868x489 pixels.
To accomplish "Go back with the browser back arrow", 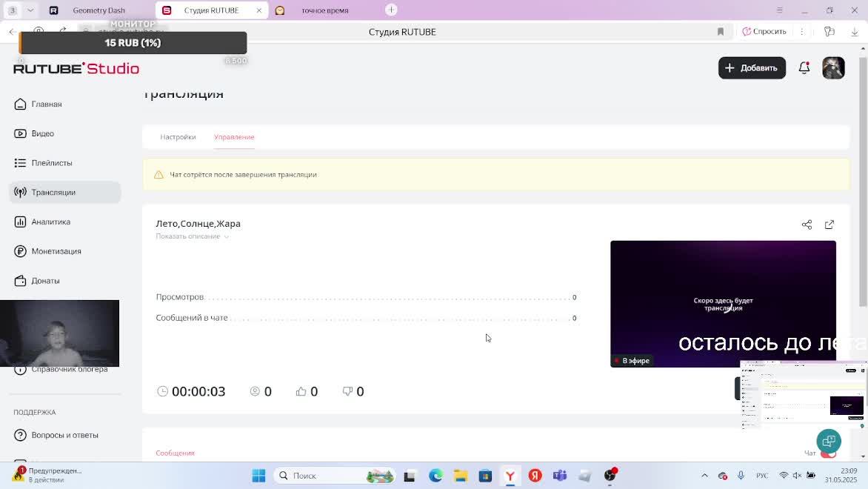I will click(x=12, y=32).
